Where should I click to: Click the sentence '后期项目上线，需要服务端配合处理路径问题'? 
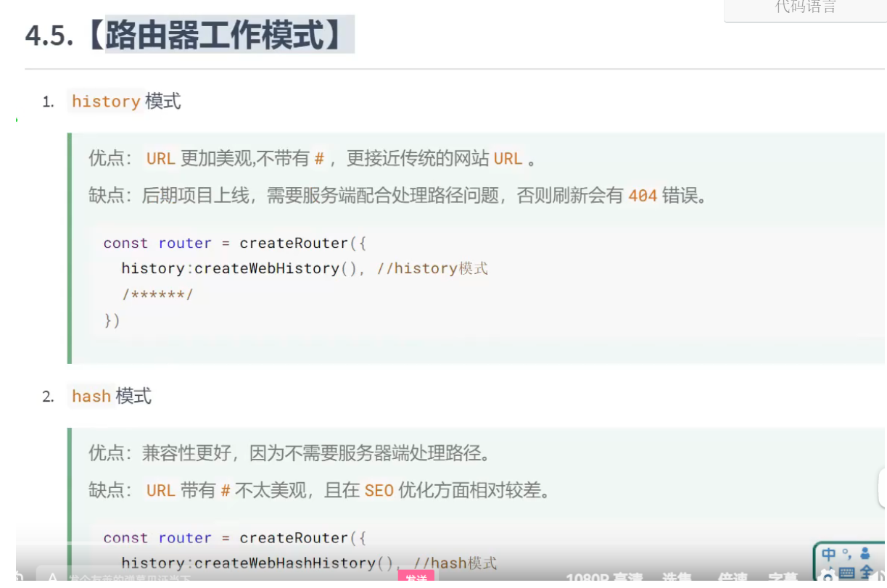pos(320,196)
